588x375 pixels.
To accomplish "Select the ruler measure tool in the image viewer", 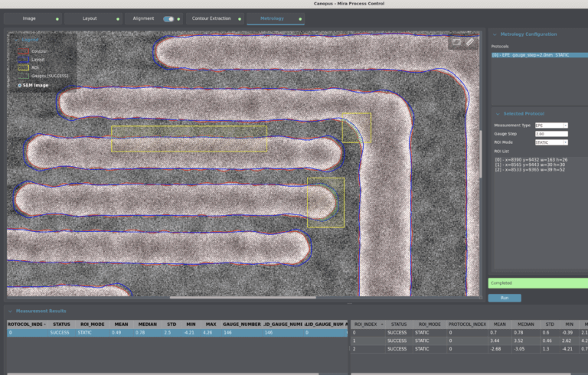I will (x=470, y=42).
